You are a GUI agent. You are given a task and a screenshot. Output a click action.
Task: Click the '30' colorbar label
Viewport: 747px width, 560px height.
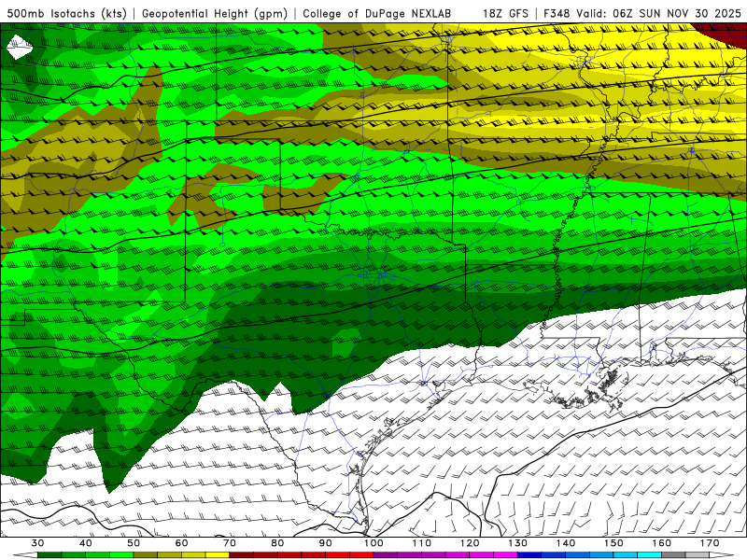37,543
